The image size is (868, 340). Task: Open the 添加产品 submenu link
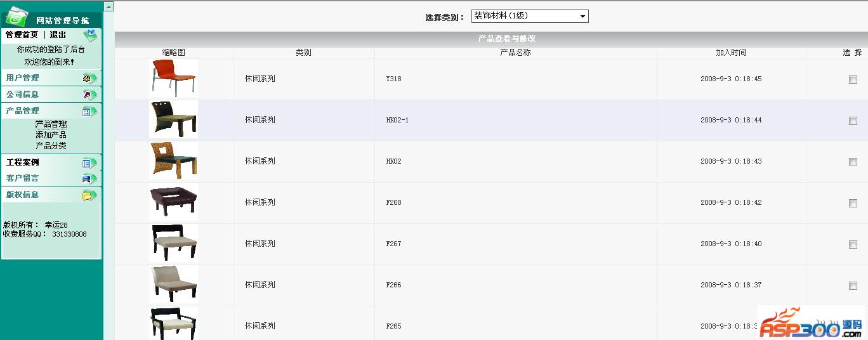coord(51,135)
